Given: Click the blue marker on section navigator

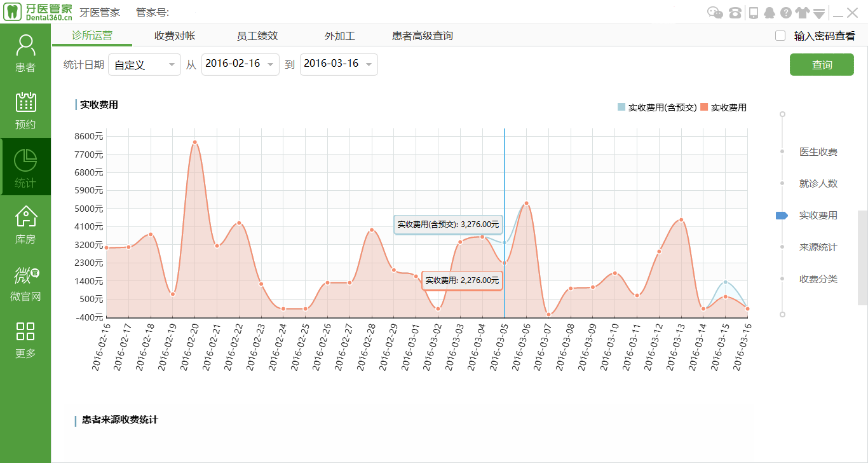Looking at the screenshot, I should 782,216.
